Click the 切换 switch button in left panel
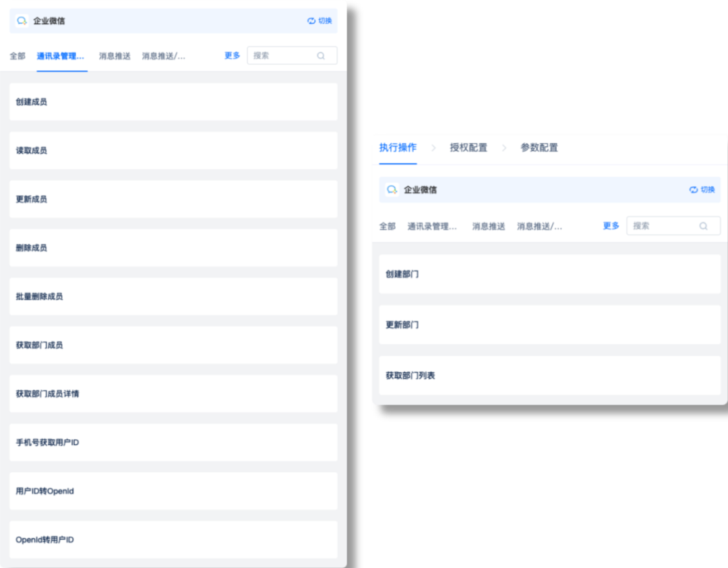The height and width of the screenshot is (568, 728). 320,21
